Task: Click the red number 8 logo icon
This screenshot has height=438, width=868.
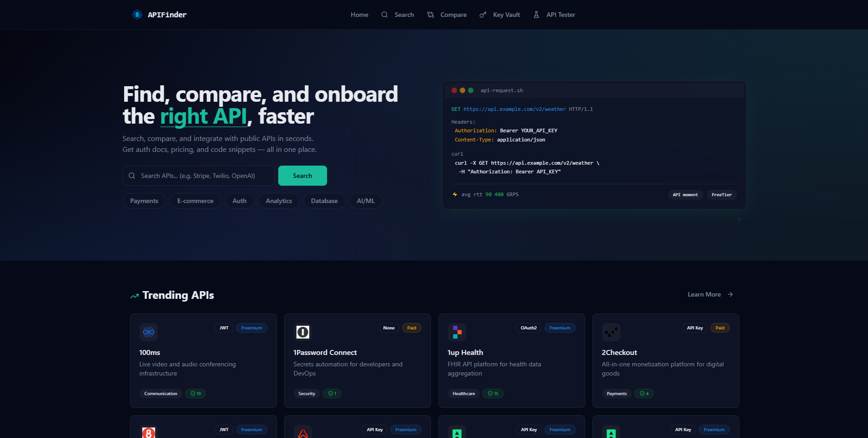Action: [x=149, y=432]
